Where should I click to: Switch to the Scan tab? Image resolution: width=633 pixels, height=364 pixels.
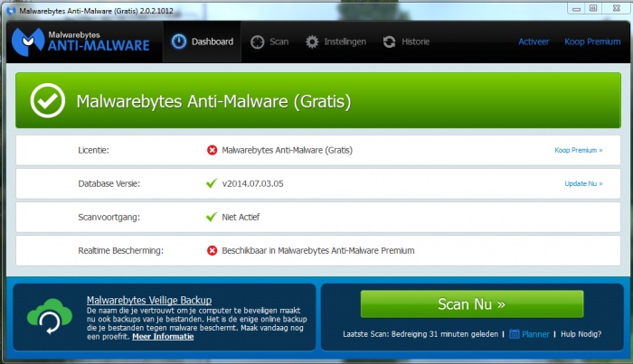tap(269, 42)
